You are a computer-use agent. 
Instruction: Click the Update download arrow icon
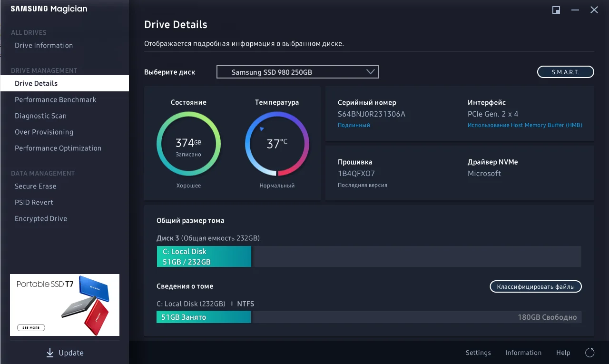coord(50,353)
